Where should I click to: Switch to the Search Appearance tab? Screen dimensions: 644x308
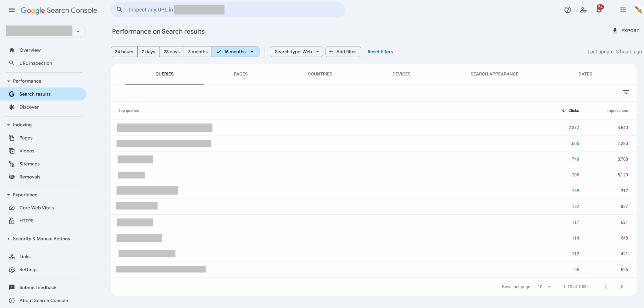(x=494, y=74)
